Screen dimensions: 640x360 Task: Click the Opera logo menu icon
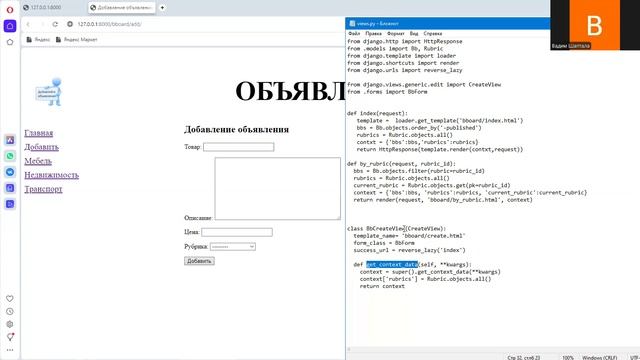click(x=10, y=9)
